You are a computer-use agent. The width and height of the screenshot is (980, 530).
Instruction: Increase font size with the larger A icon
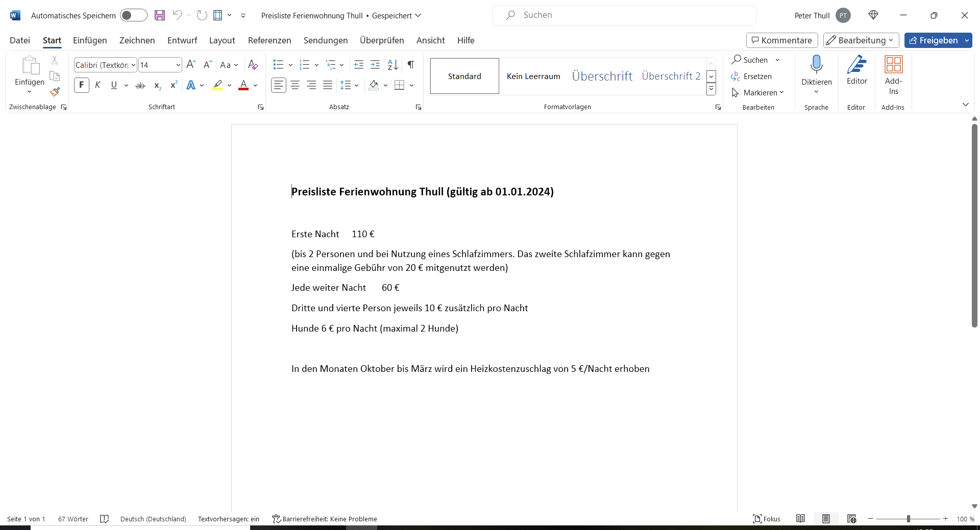pyautogui.click(x=191, y=65)
